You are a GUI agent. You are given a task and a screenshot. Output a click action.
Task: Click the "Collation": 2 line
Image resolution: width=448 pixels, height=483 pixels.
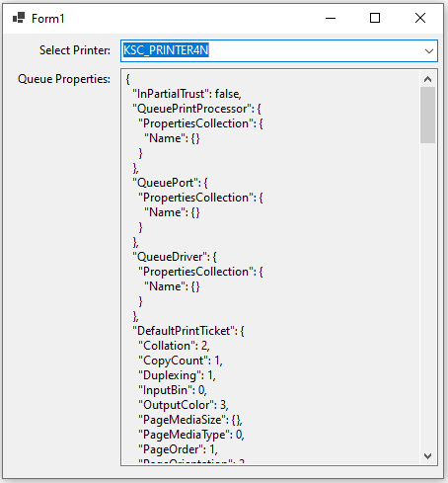(174, 346)
